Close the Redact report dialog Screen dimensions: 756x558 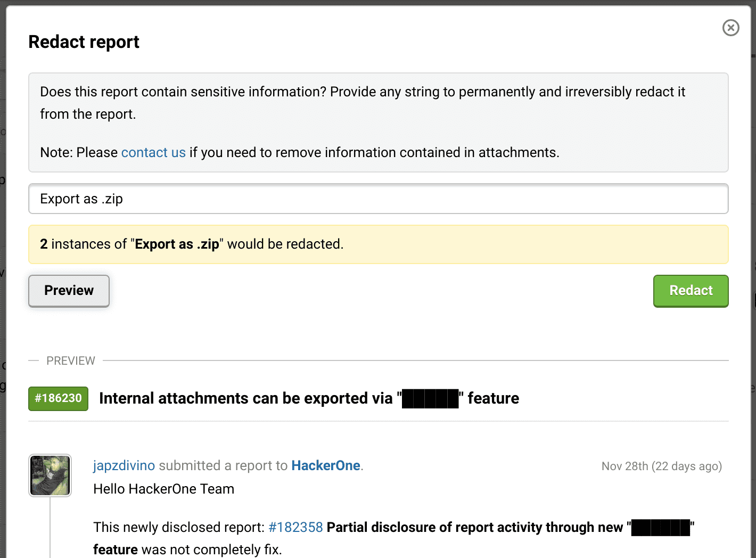click(730, 28)
